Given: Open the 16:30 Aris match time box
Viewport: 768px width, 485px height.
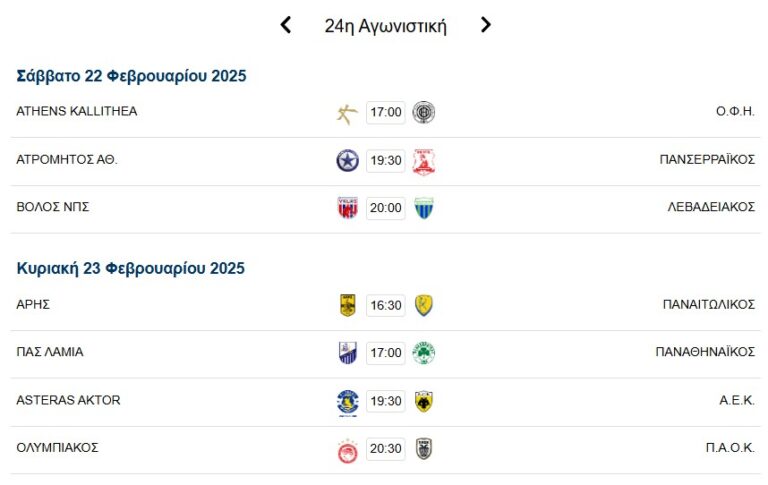Looking at the screenshot, I should tap(385, 305).
